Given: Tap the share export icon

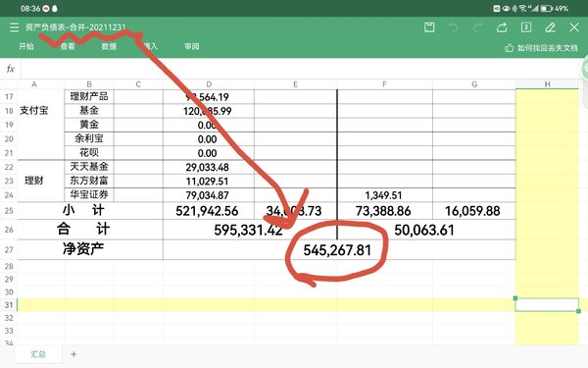Looking at the screenshot, I should (502, 27).
